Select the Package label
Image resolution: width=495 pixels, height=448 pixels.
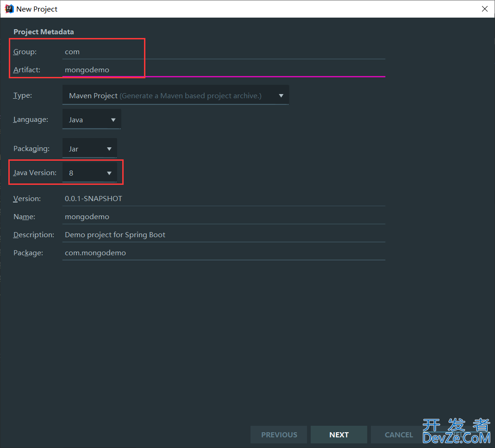[x=28, y=253]
